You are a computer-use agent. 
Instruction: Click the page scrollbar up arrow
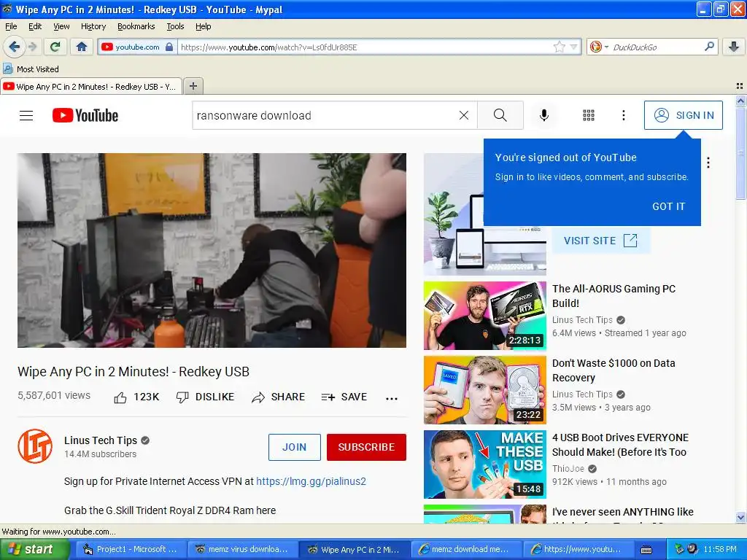740,101
